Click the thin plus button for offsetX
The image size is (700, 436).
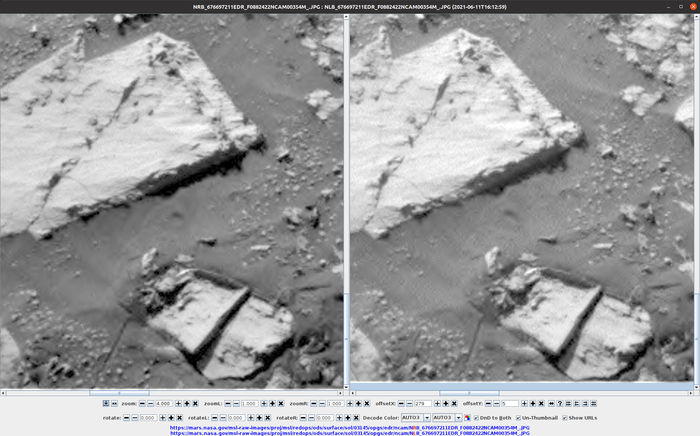pos(437,403)
